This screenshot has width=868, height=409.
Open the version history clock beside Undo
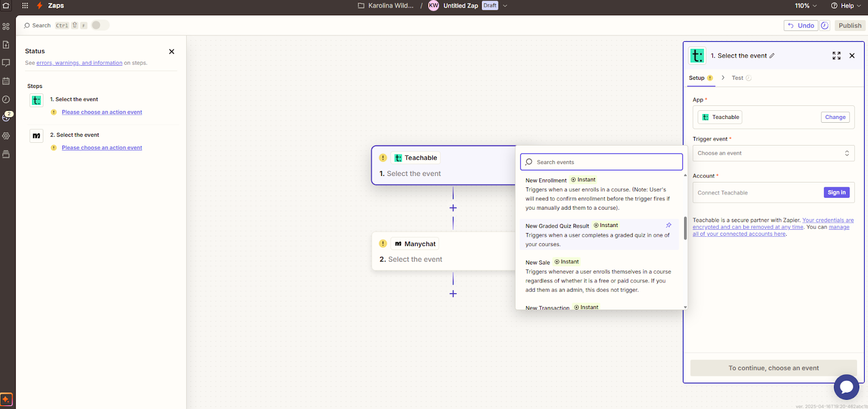tap(825, 26)
